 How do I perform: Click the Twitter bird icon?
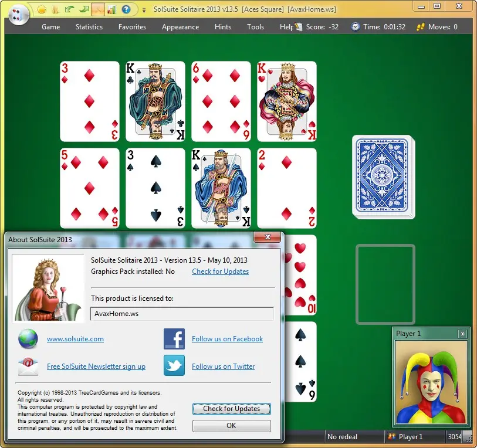click(174, 365)
